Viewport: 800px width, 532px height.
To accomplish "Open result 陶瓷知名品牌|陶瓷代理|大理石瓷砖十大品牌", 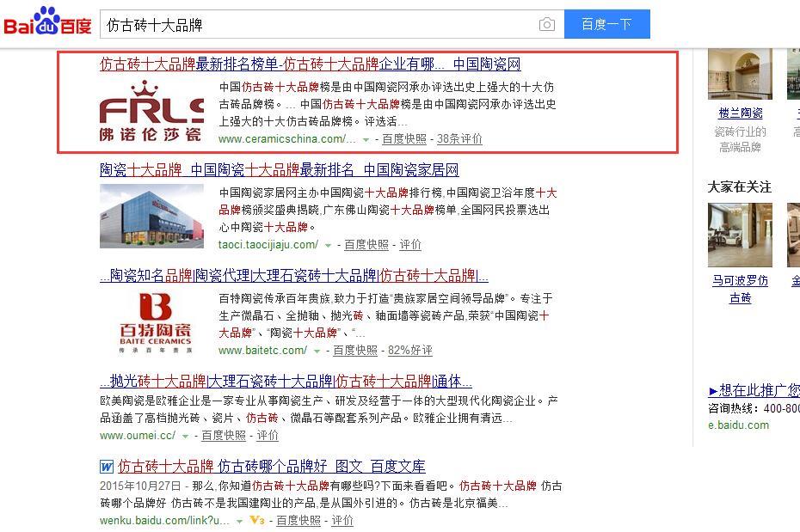I will (294, 276).
